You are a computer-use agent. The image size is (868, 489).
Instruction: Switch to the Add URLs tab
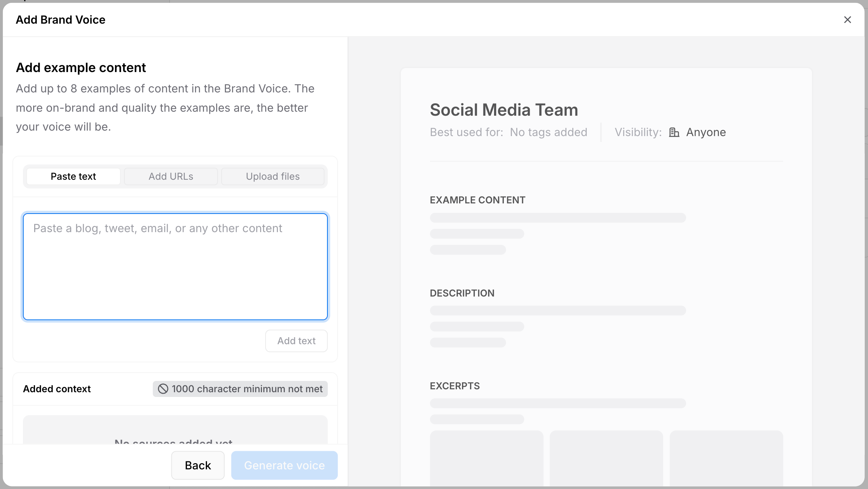point(171,176)
